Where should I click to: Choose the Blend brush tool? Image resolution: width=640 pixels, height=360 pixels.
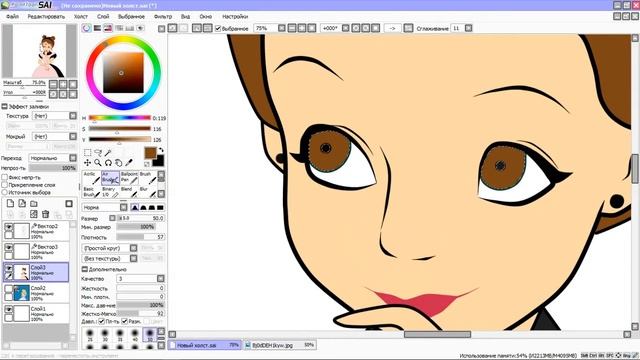(x=129, y=192)
